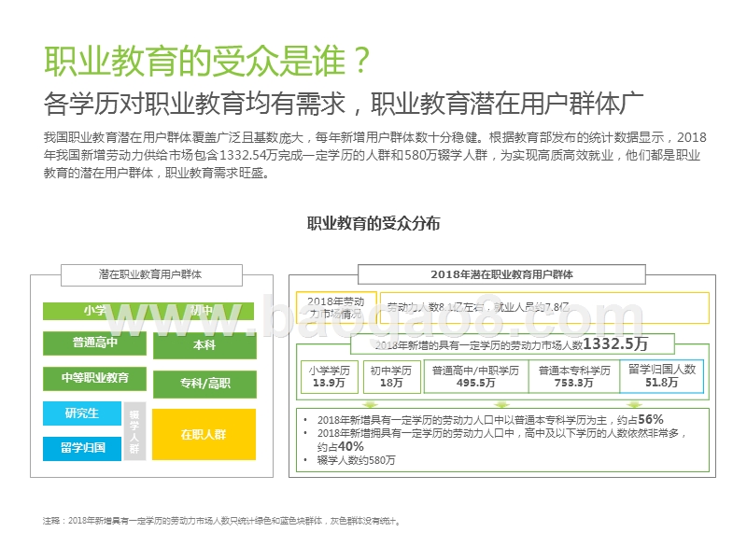Click the 1332.5万 labor market heading
The image size is (747, 560).
(513, 343)
